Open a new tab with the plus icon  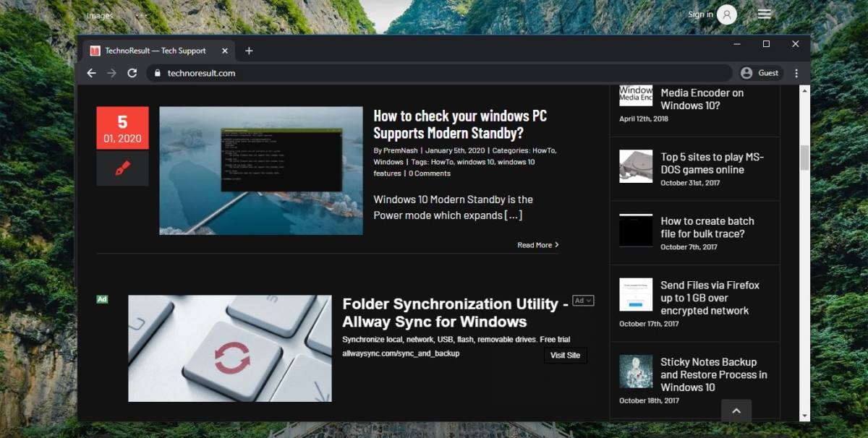click(249, 51)
